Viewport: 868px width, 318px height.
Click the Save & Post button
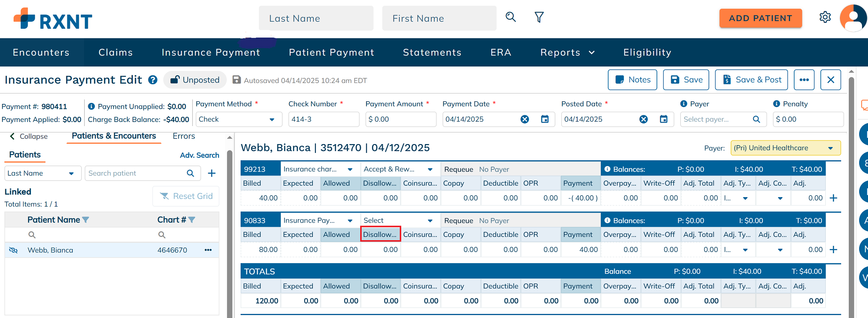tap(751, 80)
